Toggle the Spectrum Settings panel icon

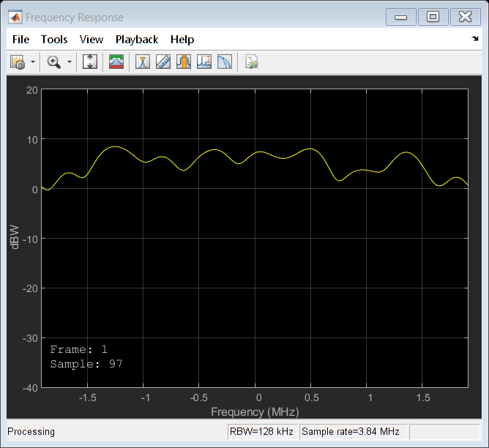click(x=116, y=61)
